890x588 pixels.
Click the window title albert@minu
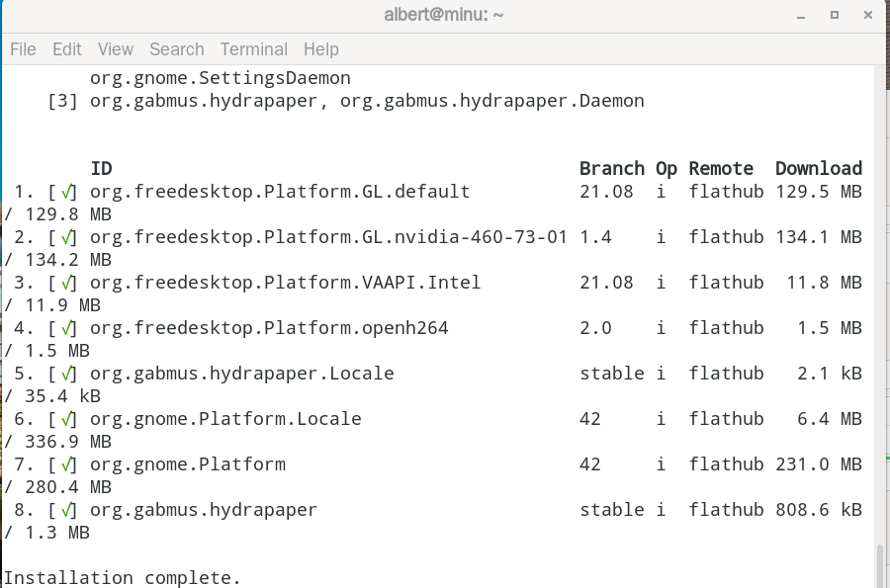pos(443,15)
